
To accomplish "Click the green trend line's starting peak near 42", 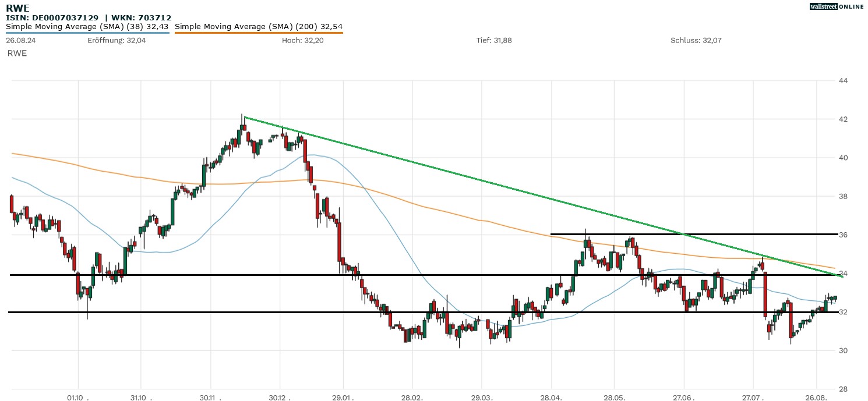I will pyautogui.click(x=244, y=117).
